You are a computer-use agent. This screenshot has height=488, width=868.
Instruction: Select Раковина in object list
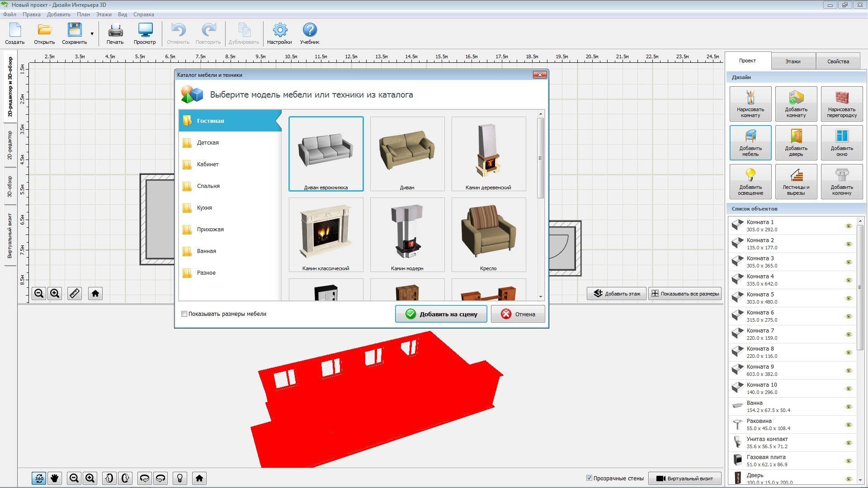click(792, 425)
